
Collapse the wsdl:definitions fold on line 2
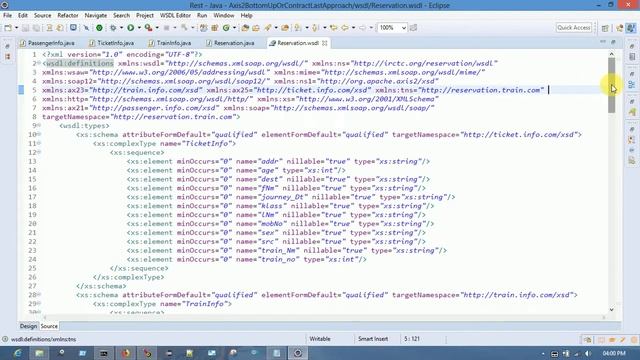pos(39,63)
